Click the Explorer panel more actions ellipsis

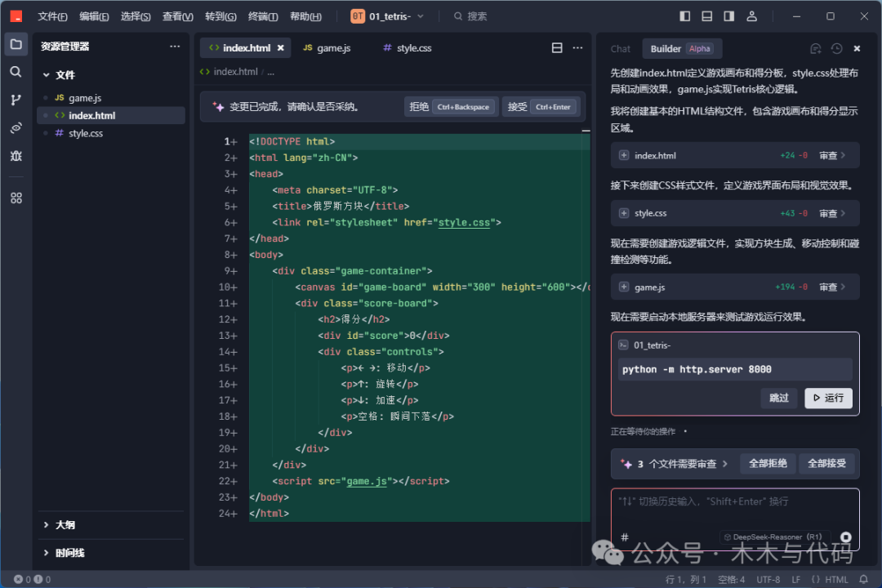[175, 46]
